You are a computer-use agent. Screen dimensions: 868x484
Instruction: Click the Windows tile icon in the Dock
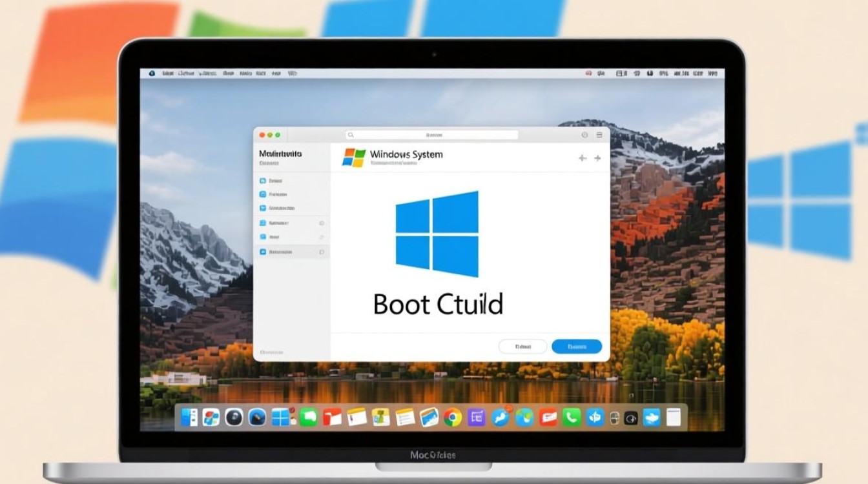coord(279,418)
